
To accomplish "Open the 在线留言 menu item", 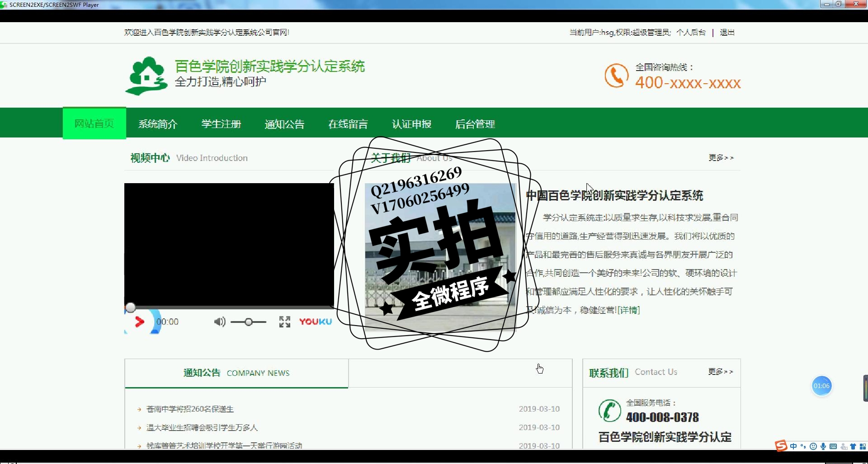I will [x=348, y=124].
